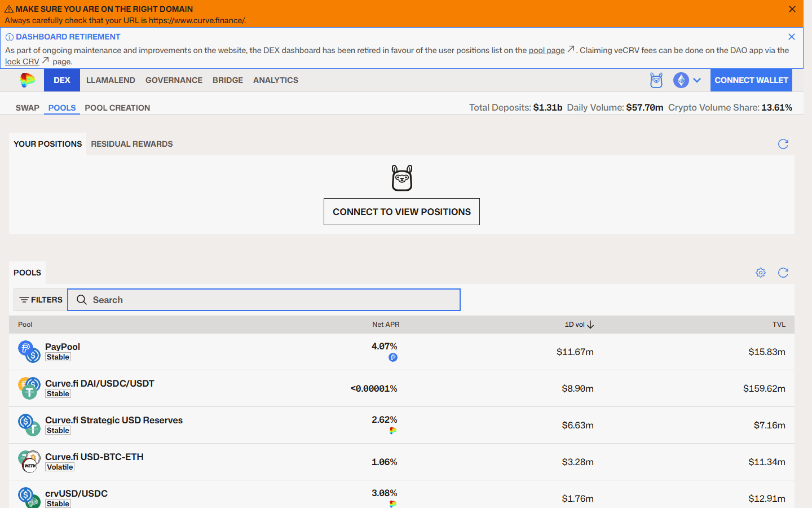Viewport: 812px width, 508px height.
Task: Click the Curve rainbow logo
Action: pos(27,80)
